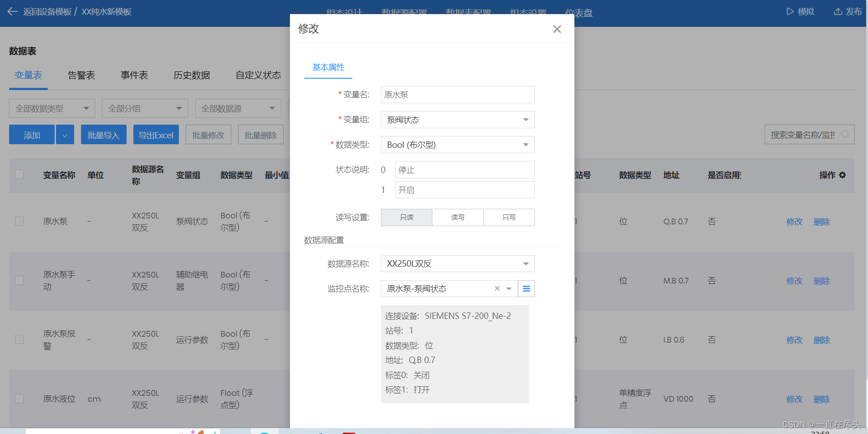Switch to the 告警表 tab

81,76
